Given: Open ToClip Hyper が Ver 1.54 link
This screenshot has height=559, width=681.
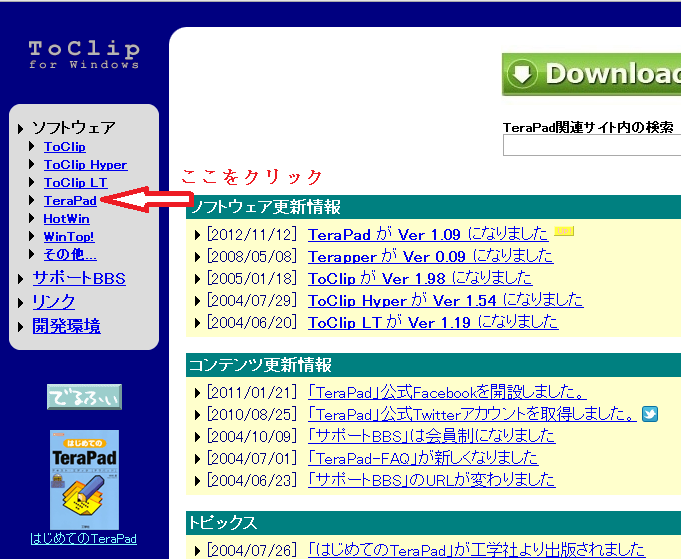Looking at the screenshot, I should click(x=446, y=300).
